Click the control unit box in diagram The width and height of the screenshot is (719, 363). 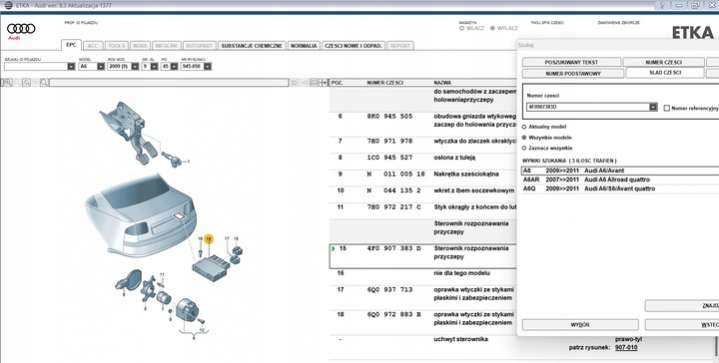click(x=211, y=268)
